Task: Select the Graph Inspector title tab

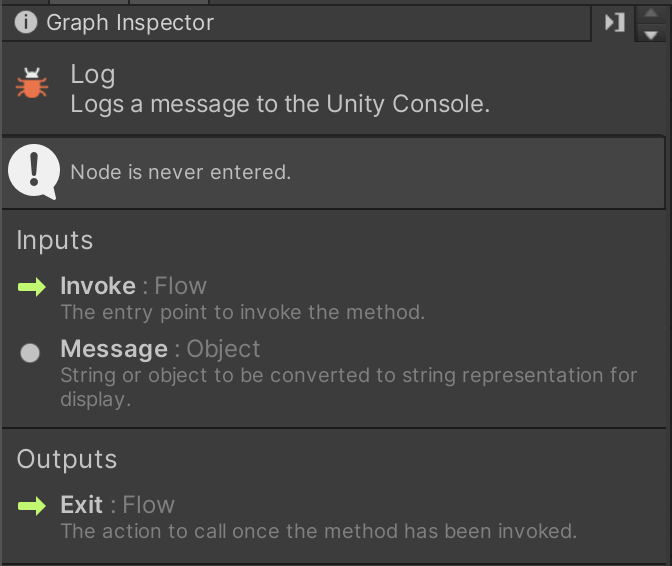Action: coord(130,22)
